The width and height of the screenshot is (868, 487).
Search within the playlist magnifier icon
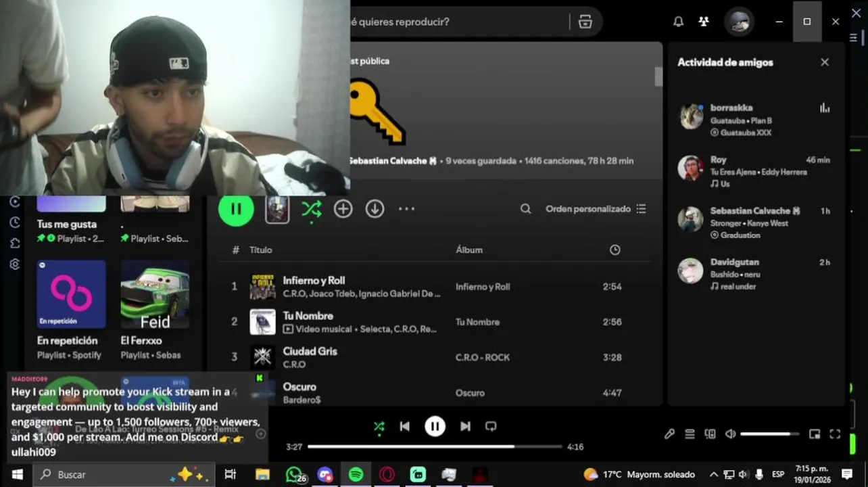pyautogui.click(x=525, y=209)
